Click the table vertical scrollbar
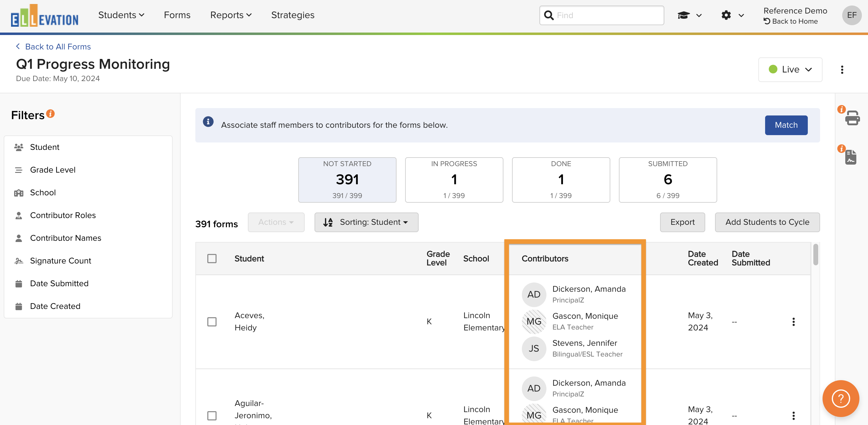The width and height of the screenshot is (868, 425). pyautogui.click(x=815, y=255)
